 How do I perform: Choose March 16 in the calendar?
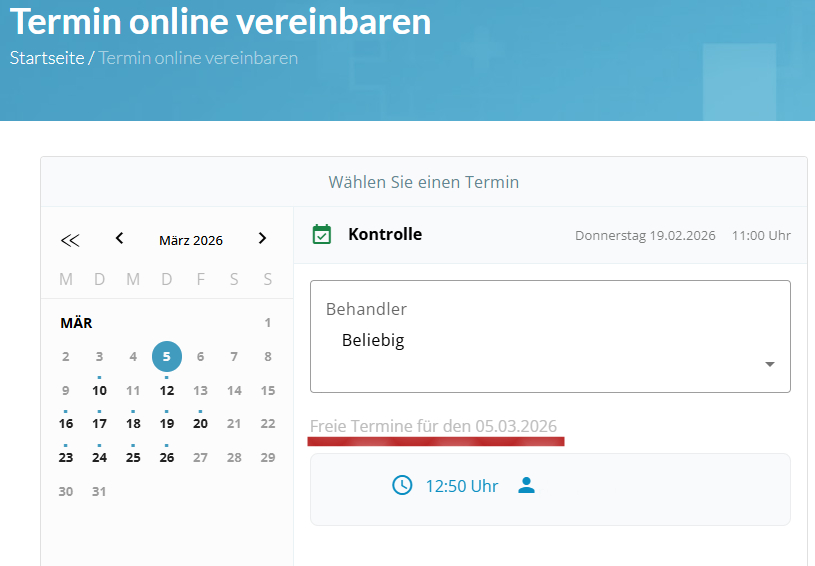(x=66, y=424)
